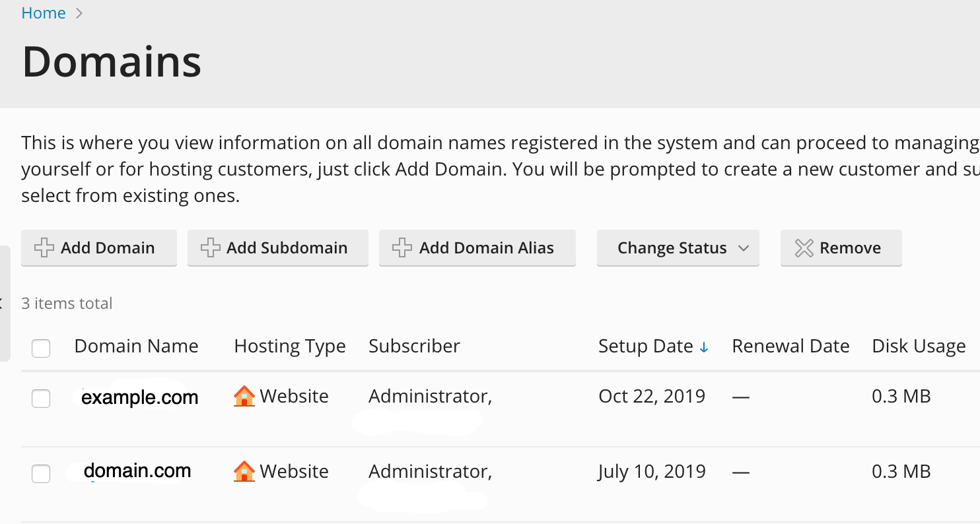Viewport: 980px width, 524px height.
Task: Click the plus icon on Add Subdomain
Action: point(210,247)
